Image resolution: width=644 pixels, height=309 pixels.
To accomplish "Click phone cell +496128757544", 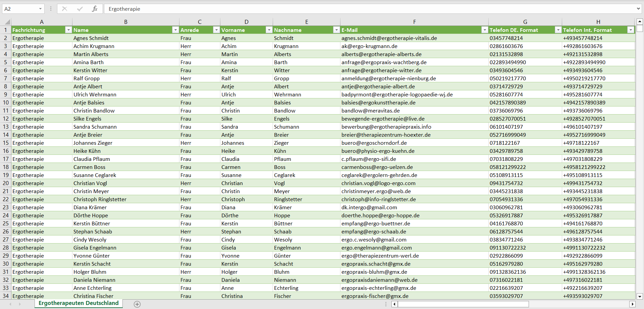I will pyautogui.click(x=598, y=231).
